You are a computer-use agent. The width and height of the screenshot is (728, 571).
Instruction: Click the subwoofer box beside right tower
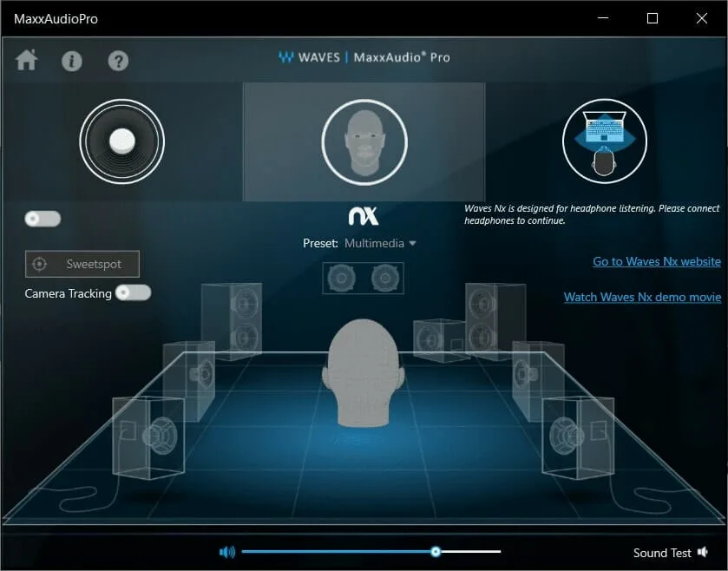point(439,340)
